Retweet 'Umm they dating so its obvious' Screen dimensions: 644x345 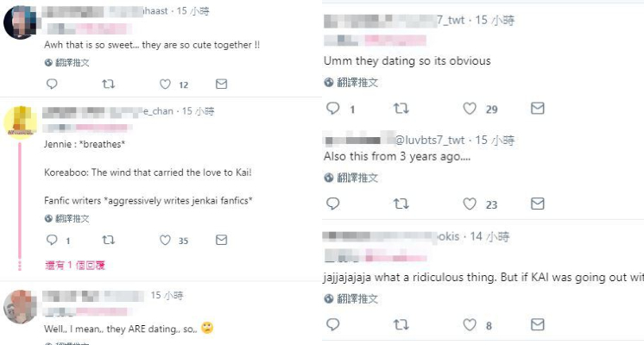click(401, 109)
